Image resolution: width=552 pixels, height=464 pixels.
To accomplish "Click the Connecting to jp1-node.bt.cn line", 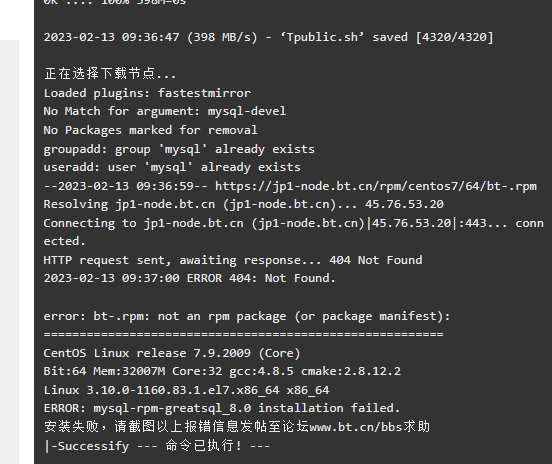I will (x=294, y=232).
